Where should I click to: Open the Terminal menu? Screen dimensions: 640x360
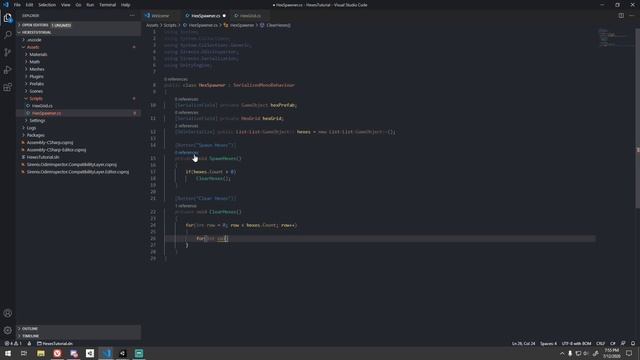coord(107,5)
